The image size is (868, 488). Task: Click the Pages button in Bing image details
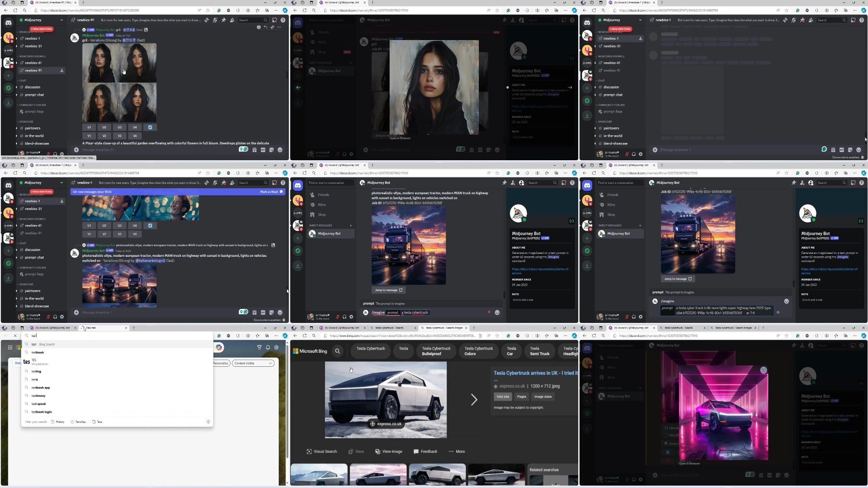pyautogui.click(x=521, y=396)
